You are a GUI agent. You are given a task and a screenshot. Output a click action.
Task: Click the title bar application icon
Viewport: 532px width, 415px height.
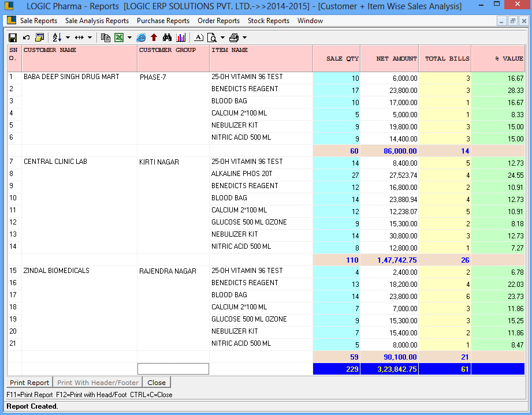(x=9, y=6)
